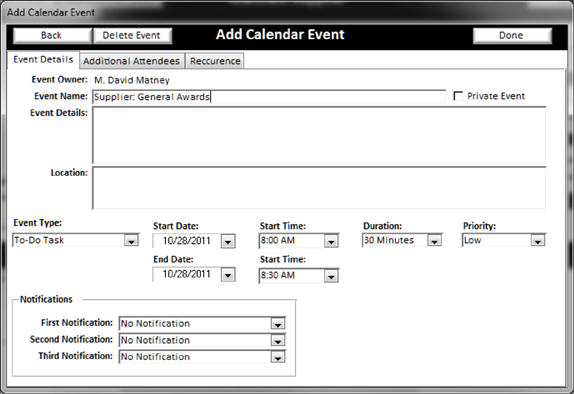Screen dimensions: 574x394
Task: Expand the 8:30 AM time dropdown
Action: (x=331, y=276)
